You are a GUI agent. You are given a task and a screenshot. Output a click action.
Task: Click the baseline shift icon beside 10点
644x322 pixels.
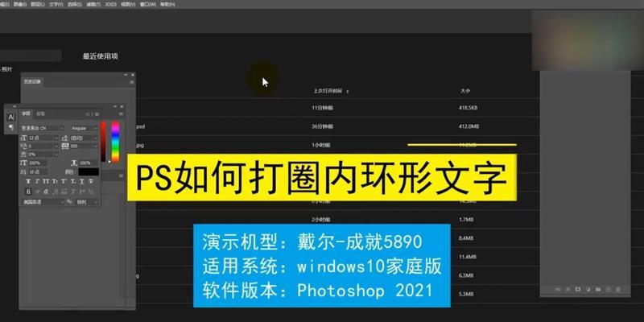(x=23, y=172)
